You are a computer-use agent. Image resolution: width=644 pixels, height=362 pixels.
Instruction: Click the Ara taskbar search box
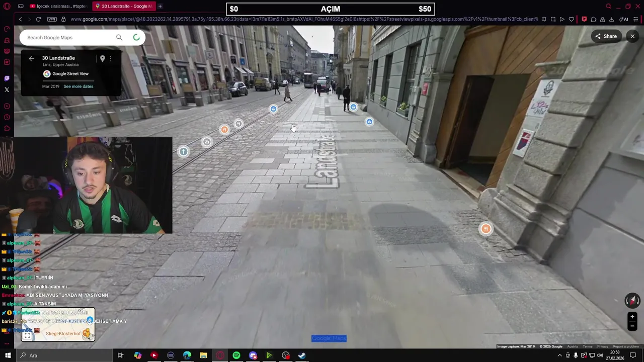click(64, 355)
